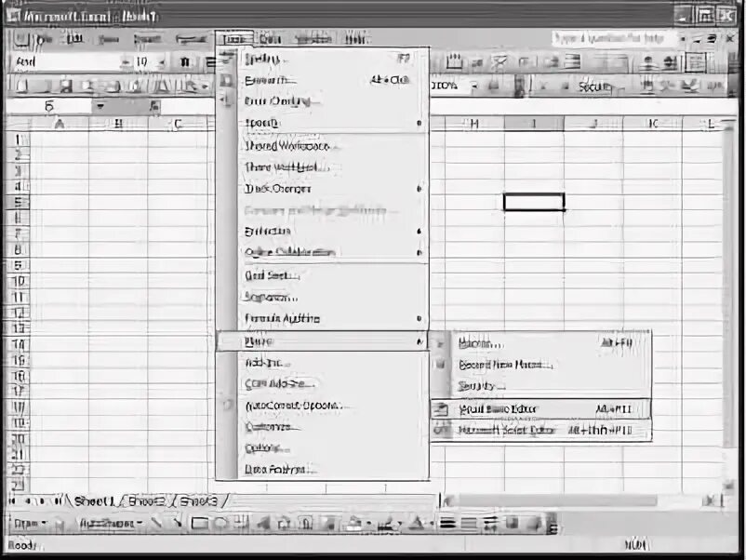Image resolution: width=746 pixels, height=560 pixels.
Task: Click the Dash Style icon on the Drawing toolbar
Action: [469, 523]
